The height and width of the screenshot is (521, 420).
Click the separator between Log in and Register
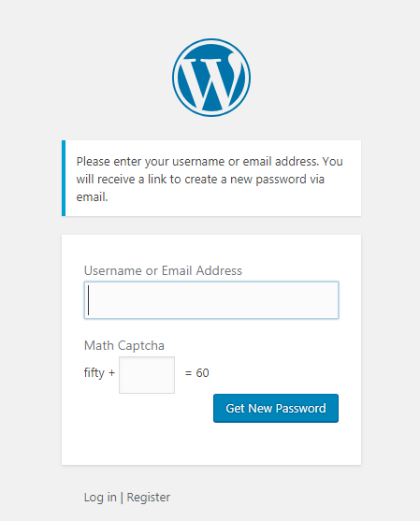click(122, 498)
